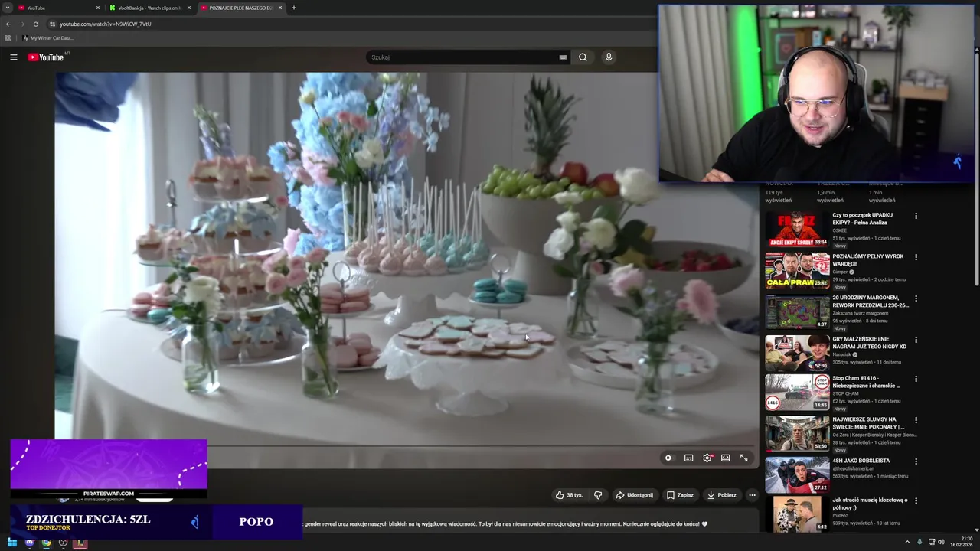Switch to the first YouTube tab
Screen dimensions: 980x551
59,8
